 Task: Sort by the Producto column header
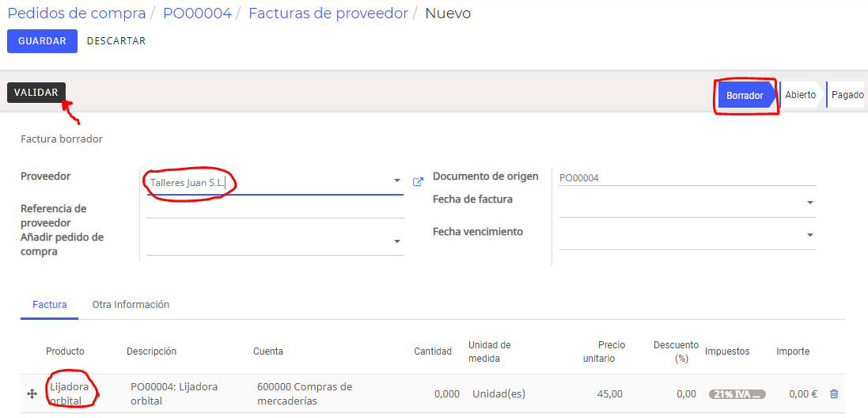click(x=66, y=351)
